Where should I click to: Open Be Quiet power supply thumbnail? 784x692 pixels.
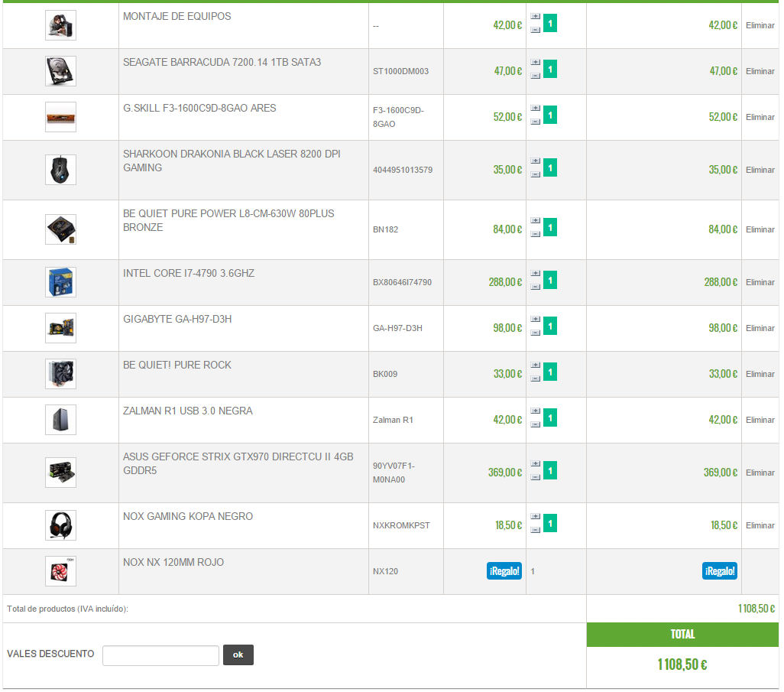(60, 229)
